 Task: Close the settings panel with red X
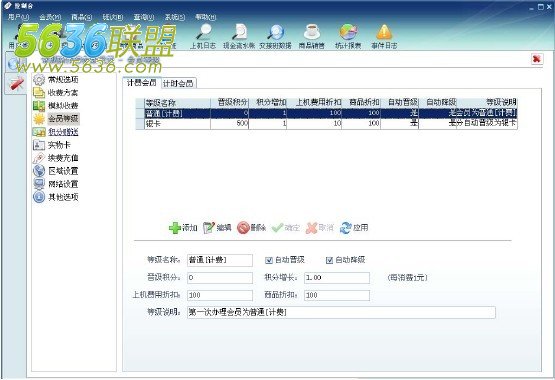point(537,59)
